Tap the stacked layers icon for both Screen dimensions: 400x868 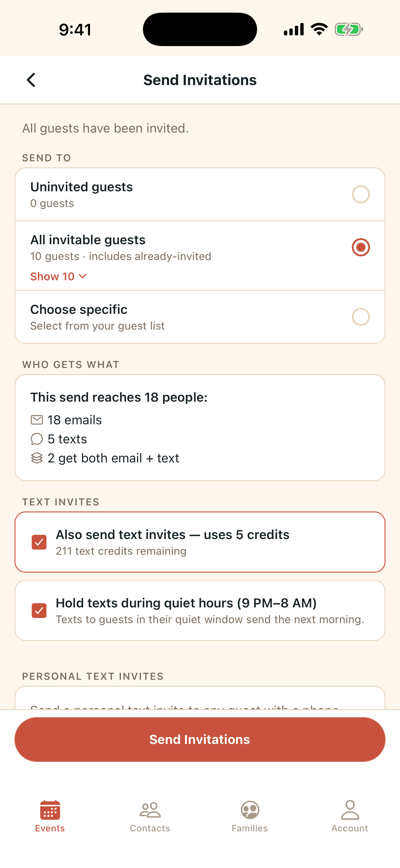tap(37, 458)
